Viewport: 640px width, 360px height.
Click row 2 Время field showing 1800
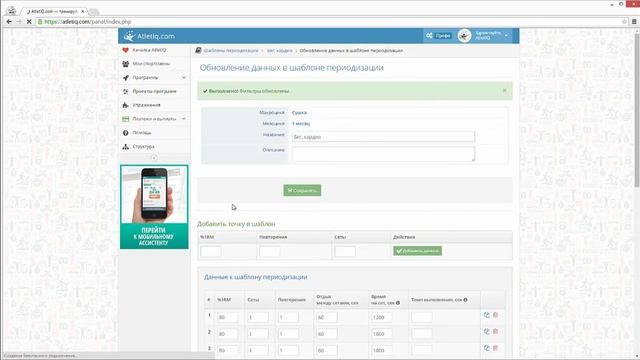382,334
